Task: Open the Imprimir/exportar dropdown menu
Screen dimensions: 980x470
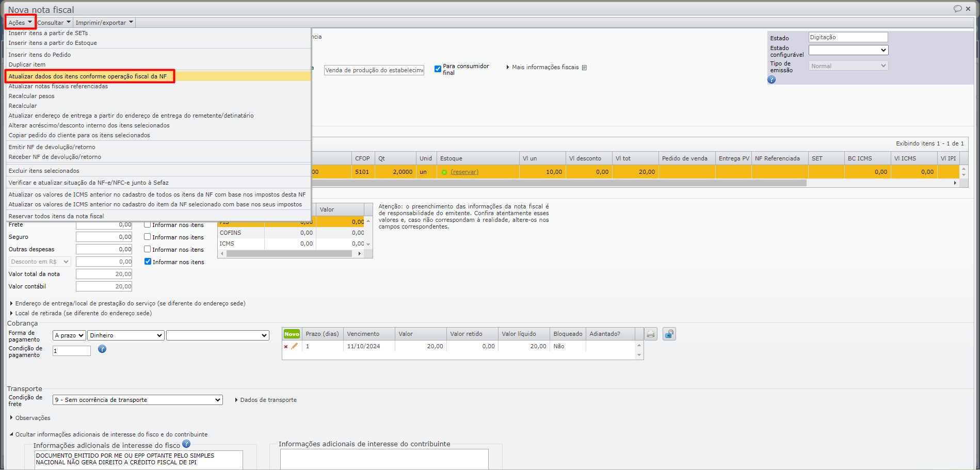Action: point(104,22)
